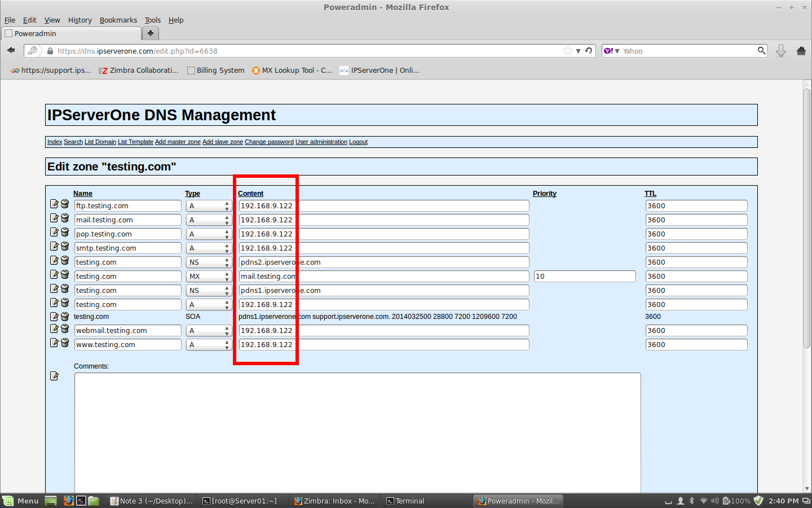The width and height of the screenshot is (812, 508).
Task: Open record type dropdown for ftp.testing.com
Action: click(x=209, y=206)
